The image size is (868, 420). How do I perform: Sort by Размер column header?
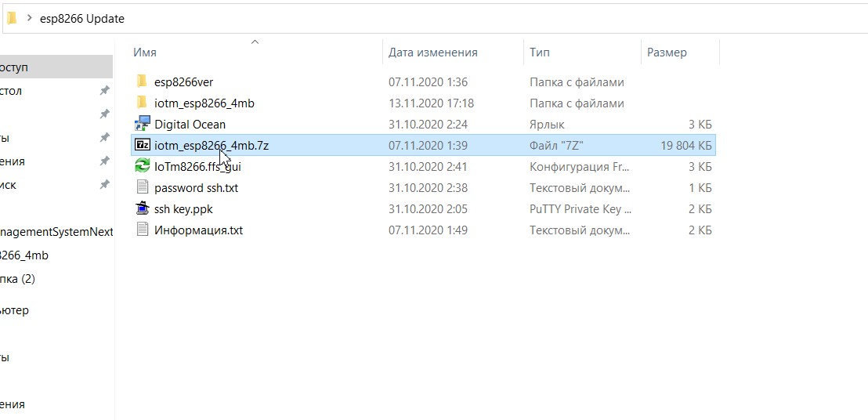click(667, 52)
